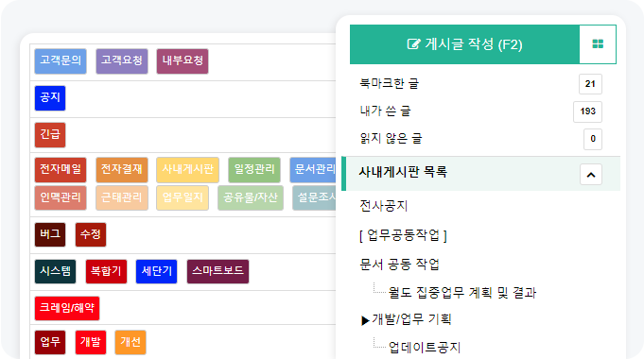Select the 스마트보드 purple tag
Image resolution: width=644 pixels, height=359 pixels.
[x=218, y=271]
